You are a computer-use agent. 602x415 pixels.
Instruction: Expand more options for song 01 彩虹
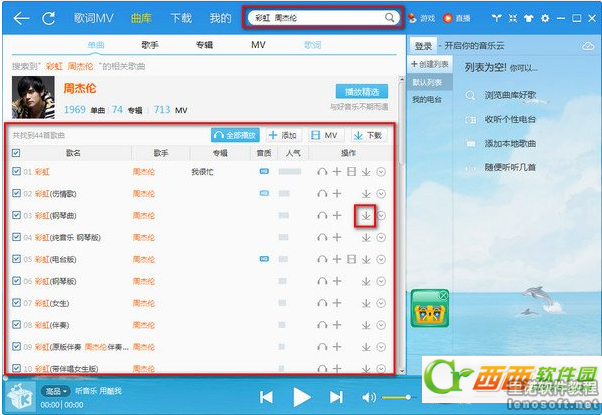point(381,172)
